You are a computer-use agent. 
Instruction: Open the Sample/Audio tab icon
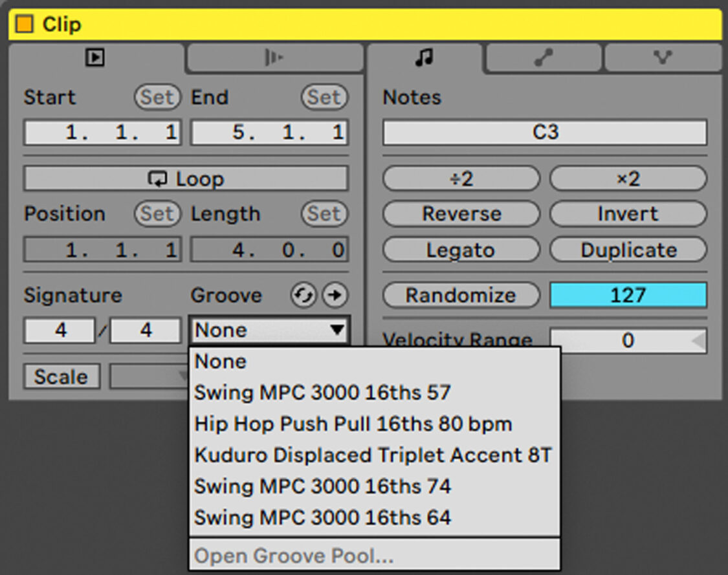click(x=274, y=58)
